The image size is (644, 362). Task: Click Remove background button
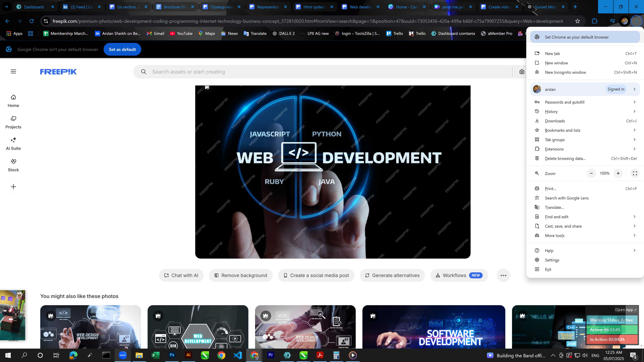point(241,275)
